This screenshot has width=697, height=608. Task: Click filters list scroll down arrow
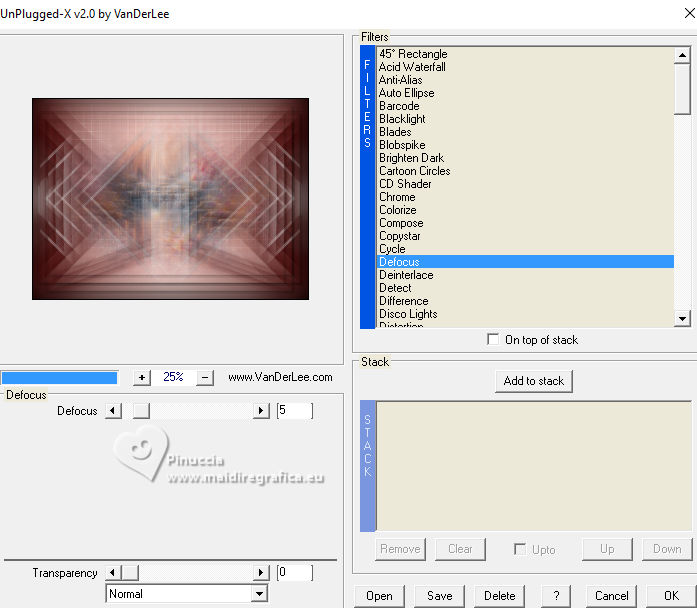point(682,318)
